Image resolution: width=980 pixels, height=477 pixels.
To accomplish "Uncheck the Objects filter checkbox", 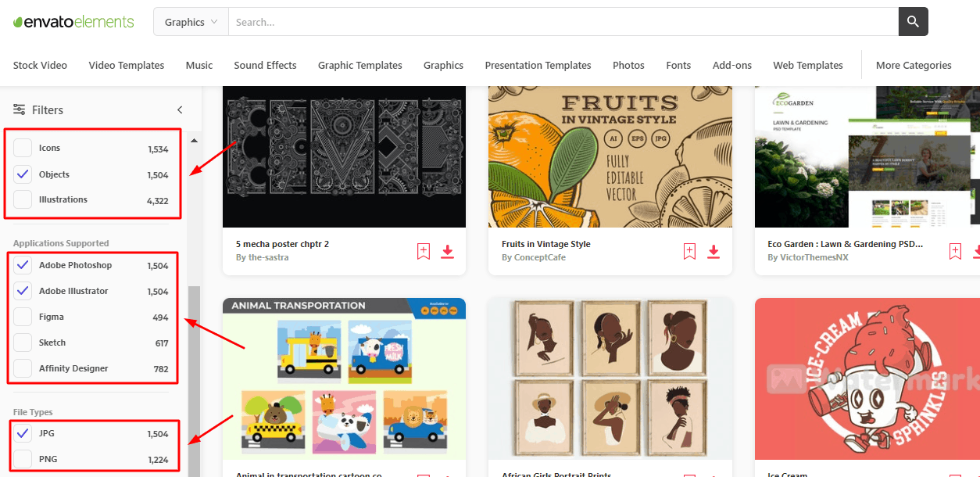I will click(23, 174).
